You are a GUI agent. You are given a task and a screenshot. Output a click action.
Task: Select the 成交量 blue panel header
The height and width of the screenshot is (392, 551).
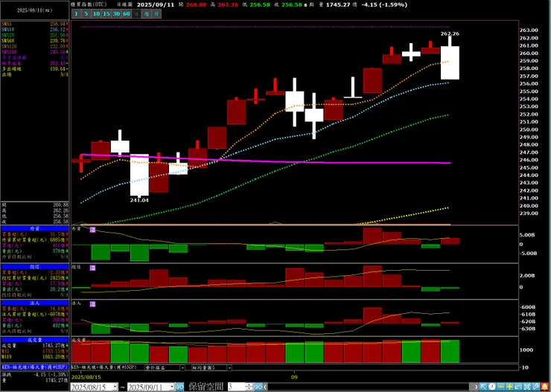[35, 340]
